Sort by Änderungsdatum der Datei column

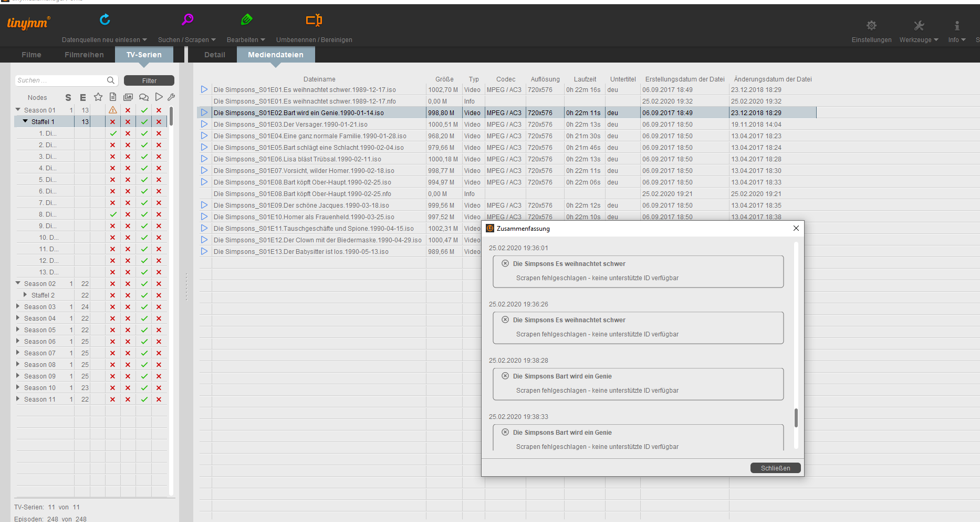click(773, 79)
